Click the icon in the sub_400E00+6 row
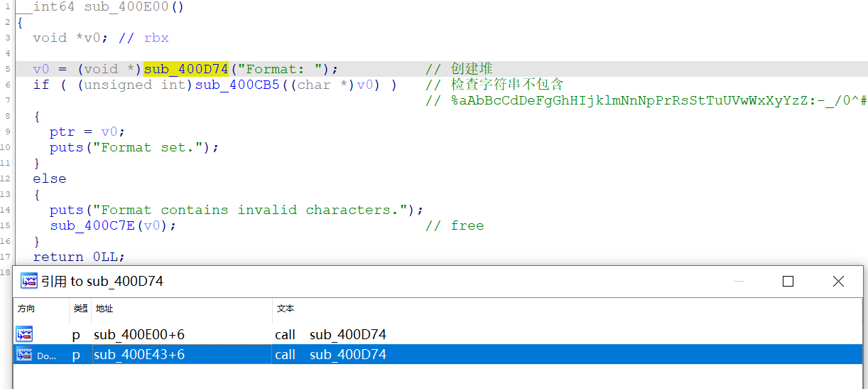Image resolution: width=868 pixels, height=389 pixels. (x=24, y=334)
